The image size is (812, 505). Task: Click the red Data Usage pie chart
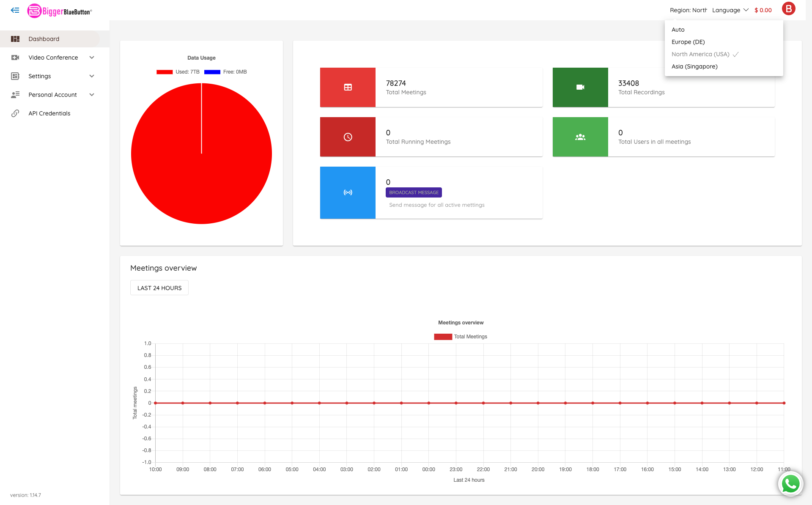coord(201,154)
